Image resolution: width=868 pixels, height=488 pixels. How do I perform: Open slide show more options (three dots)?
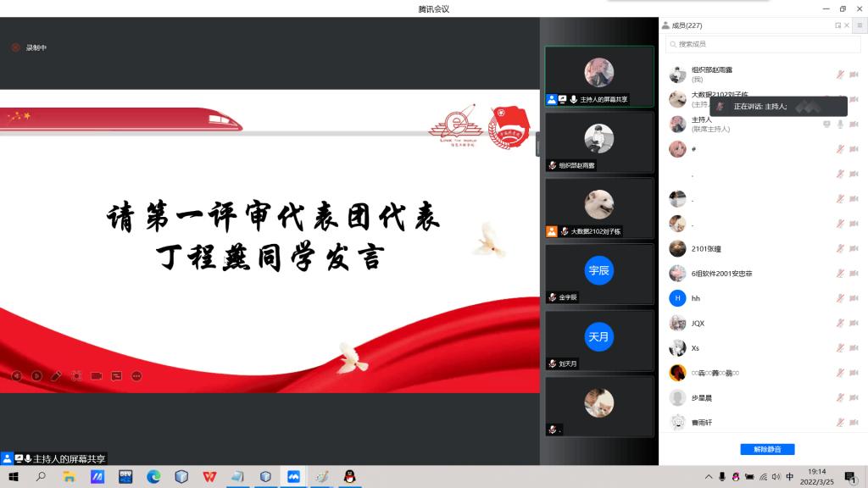tap(136, 376)
